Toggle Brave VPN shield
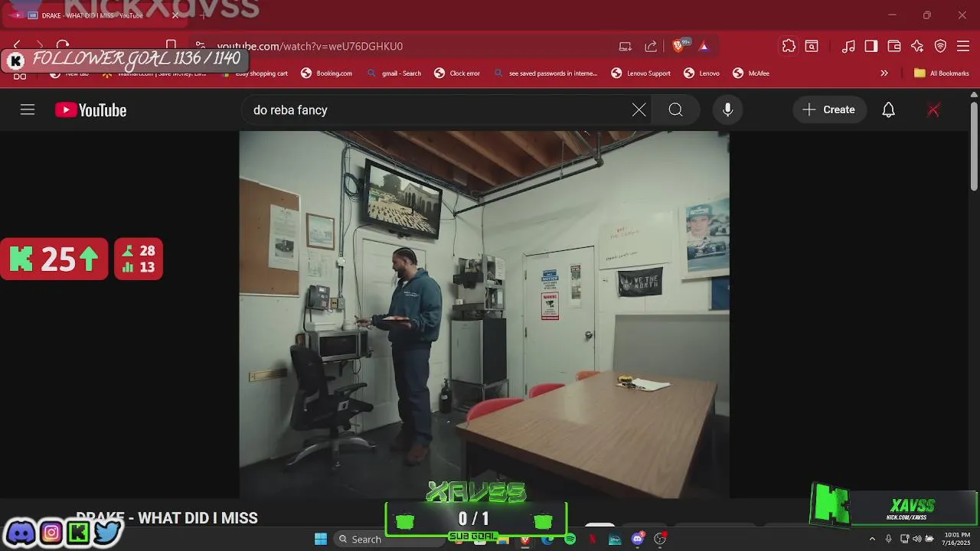Screen dimensions: 980x551 coord(940,47)
